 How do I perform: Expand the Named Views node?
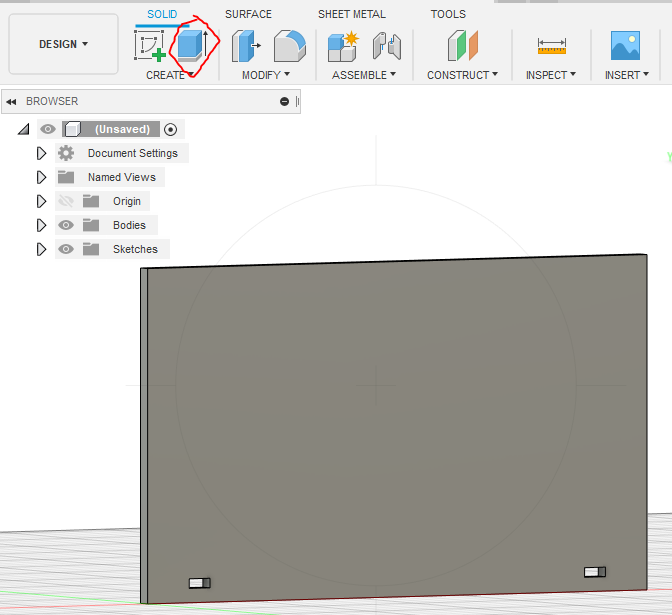(x=41, y=177)
